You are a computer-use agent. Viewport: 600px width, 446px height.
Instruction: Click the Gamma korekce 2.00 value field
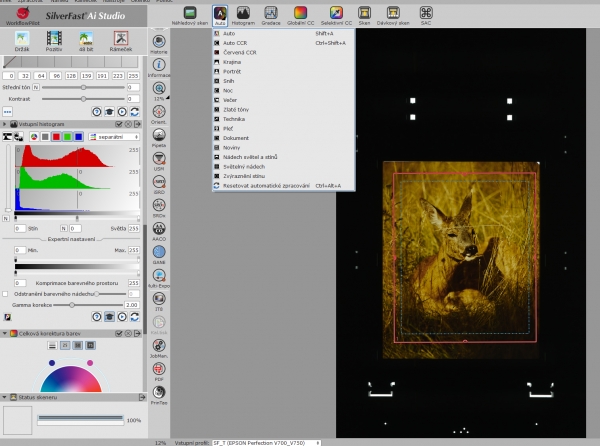[x=132, y=305]
